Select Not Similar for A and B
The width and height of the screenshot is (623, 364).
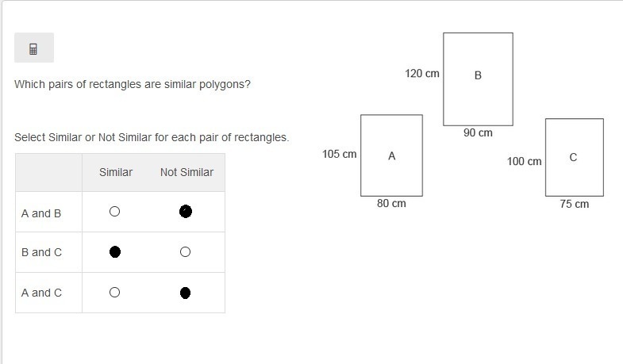click(186, 212)
